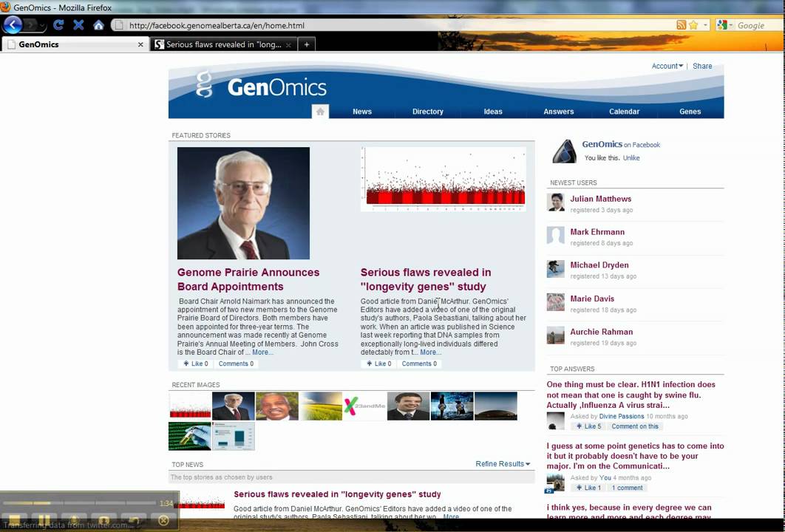Click the page icon in the address bar

click(x=119, y=26)
